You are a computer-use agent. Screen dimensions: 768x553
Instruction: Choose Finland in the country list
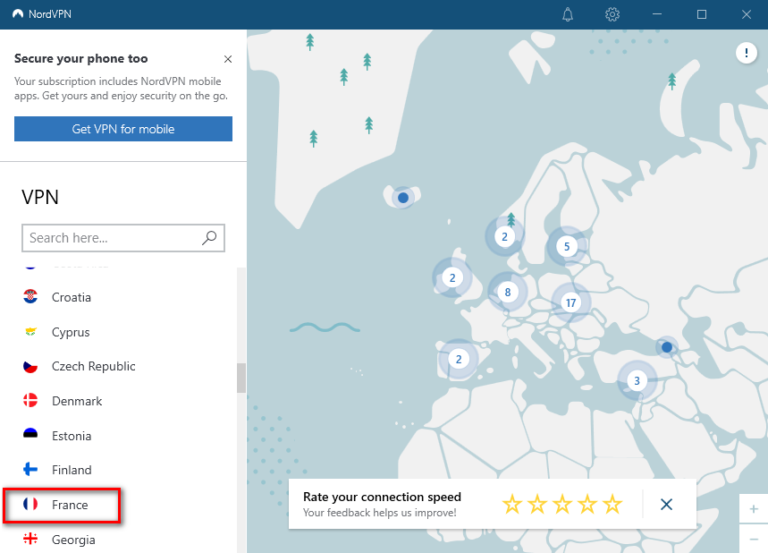(x=71, y=470)
